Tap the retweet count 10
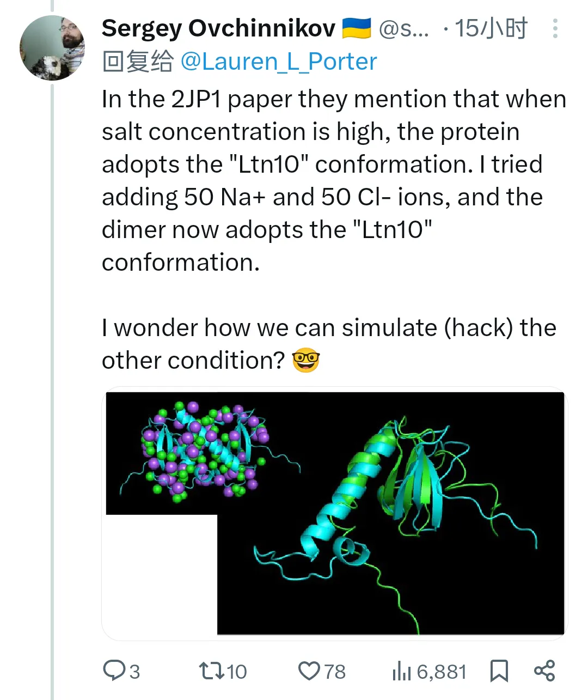Screen dimensions: 588x700 click(236, 672)
